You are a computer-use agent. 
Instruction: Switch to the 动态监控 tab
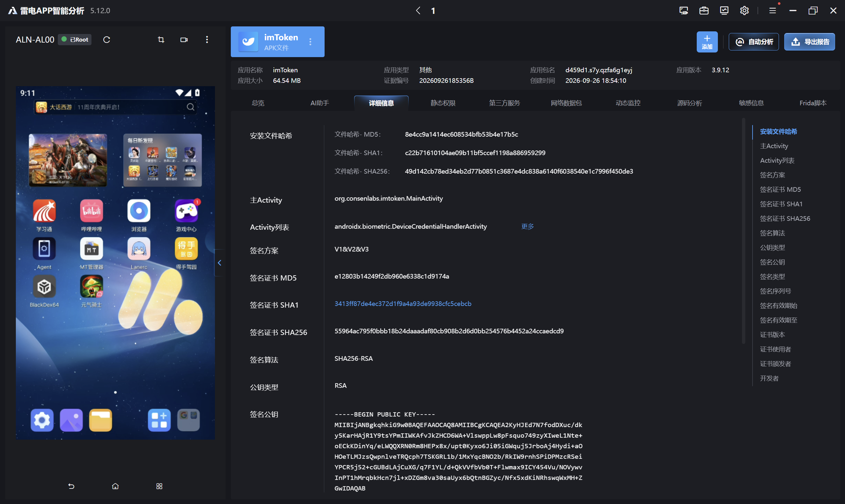[628, 103]
